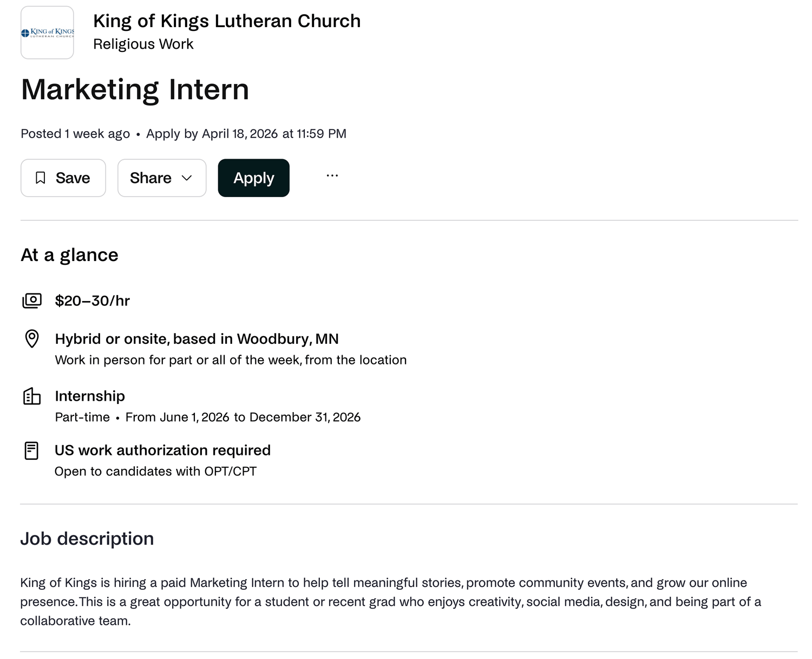Click the Job description heading
812x659 pixels.
pos(87,538)
